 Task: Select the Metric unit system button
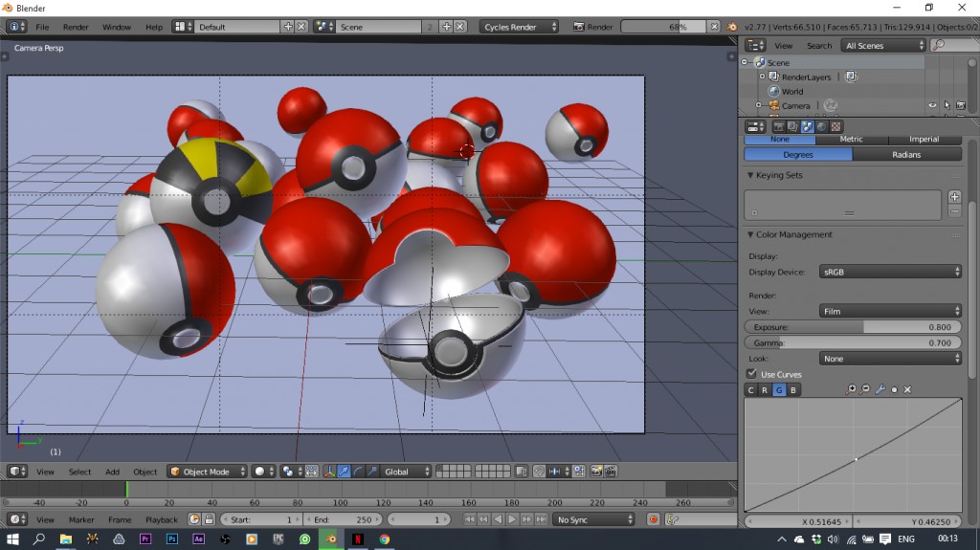click(x=851, y=140)
